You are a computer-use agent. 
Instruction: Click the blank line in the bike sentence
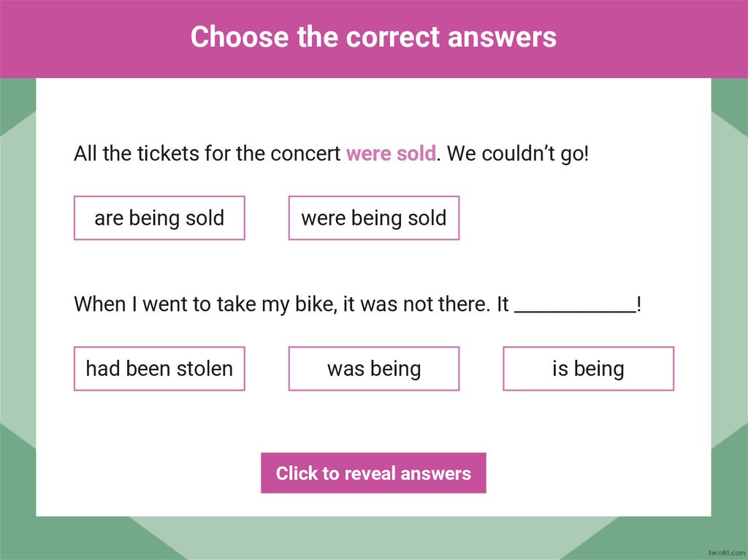tap(575, 305)
